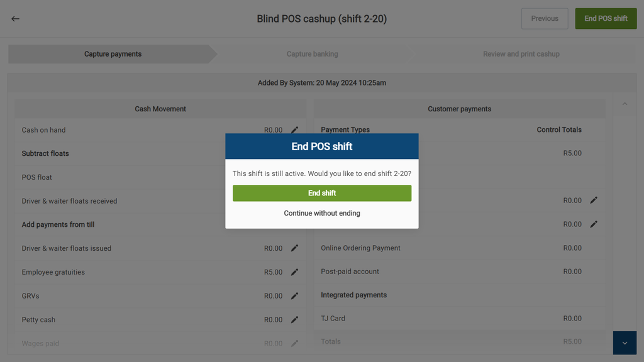Choose Continue without ending
This screenshot has width=644, height=362.
[322, 214]
